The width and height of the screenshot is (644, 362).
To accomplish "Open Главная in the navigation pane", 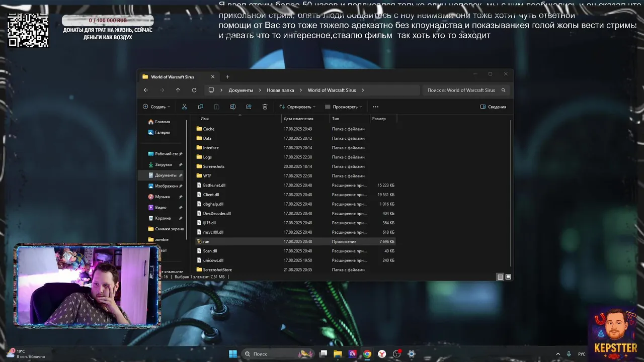I will coord(163,122).
